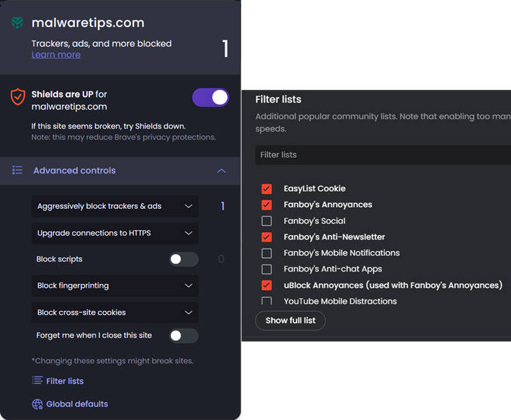Image resolution: width=511 pixels, height=420 pixels.
Task: Click the Show full list button
Action: [x=290, y=321]
